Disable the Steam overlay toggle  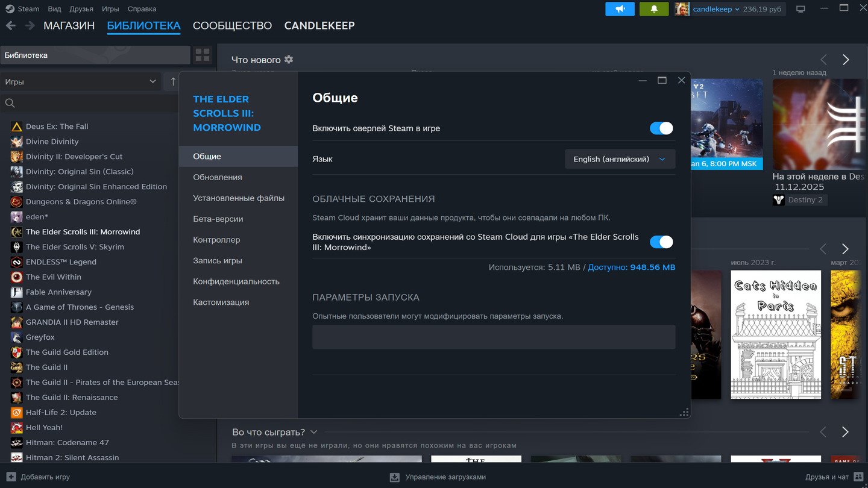click(x=661, y=128)
